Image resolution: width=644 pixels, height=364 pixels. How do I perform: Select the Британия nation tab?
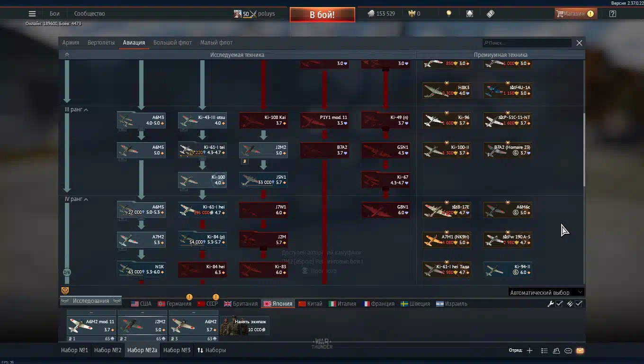(241, 304)
